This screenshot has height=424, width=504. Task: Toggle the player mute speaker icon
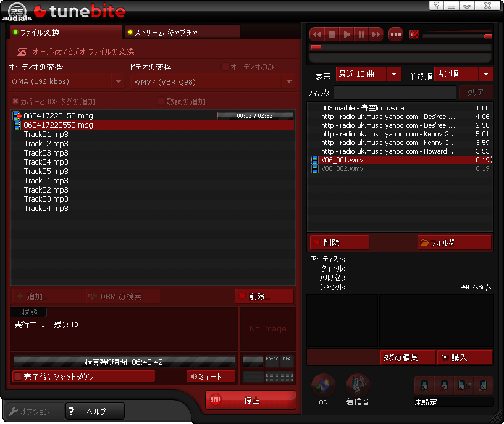click(414, 35)
